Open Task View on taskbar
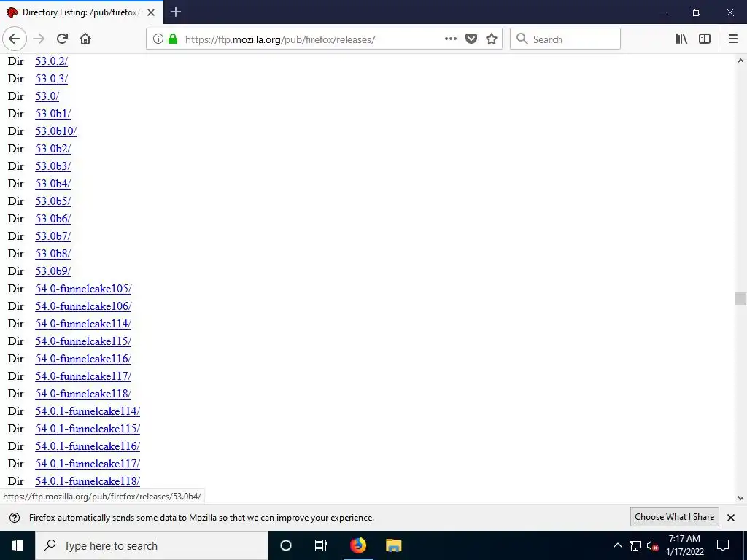Screen dimensions: 747x560 click(321, 545)
